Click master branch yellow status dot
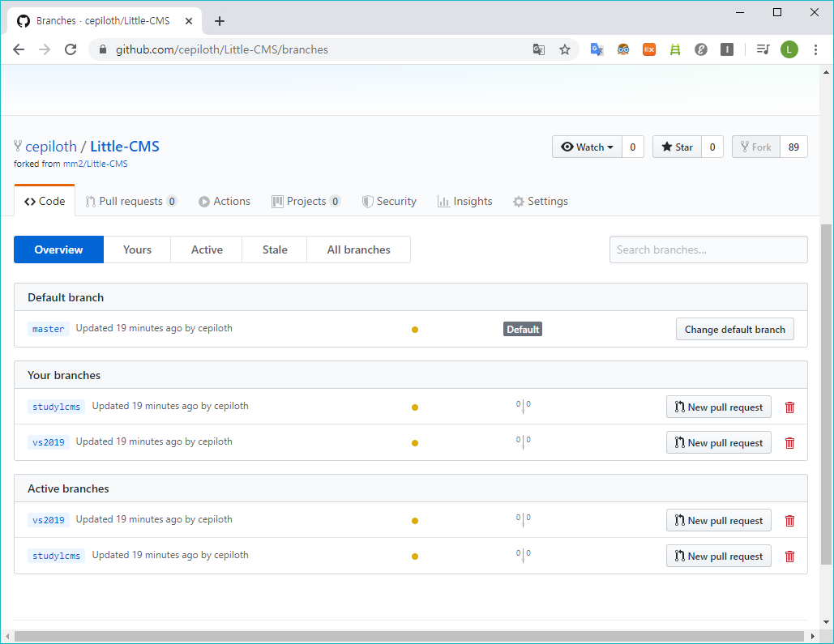Viewport: 834px width, 644px height. click(415, 330)
